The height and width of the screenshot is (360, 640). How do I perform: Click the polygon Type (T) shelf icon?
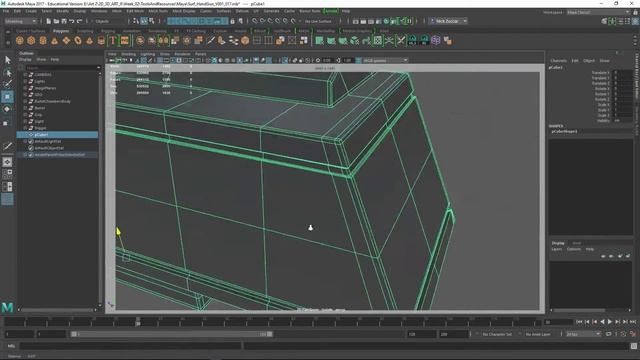click(x=113, y=40)
